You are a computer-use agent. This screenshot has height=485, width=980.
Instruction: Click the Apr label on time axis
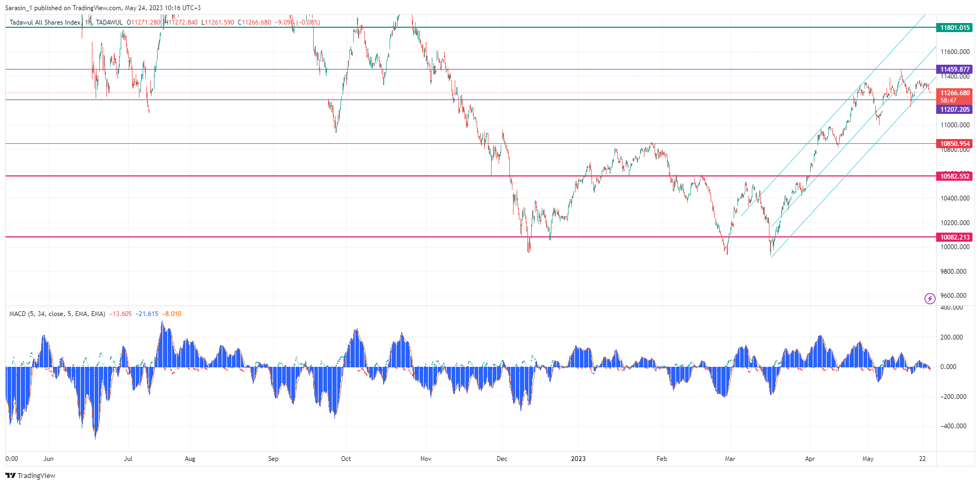click(810, 459)
